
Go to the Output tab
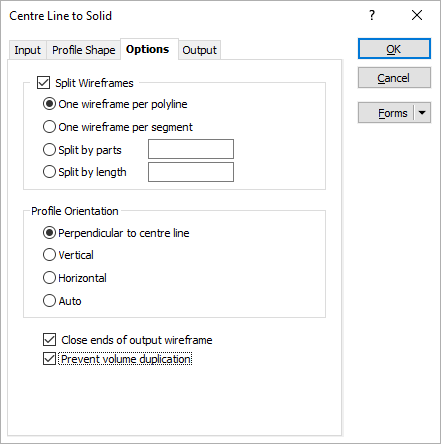point(199,50)
